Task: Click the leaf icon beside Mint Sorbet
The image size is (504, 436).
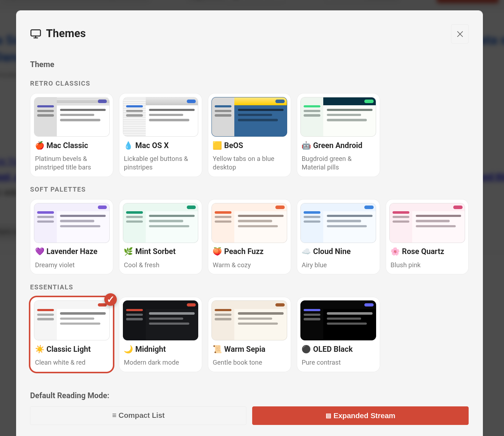Action: [x=128, y=252]
